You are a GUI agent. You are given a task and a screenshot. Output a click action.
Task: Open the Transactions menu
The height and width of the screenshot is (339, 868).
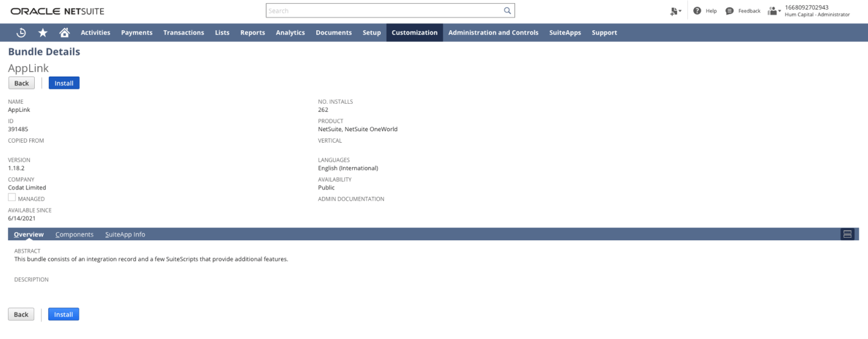184,33
